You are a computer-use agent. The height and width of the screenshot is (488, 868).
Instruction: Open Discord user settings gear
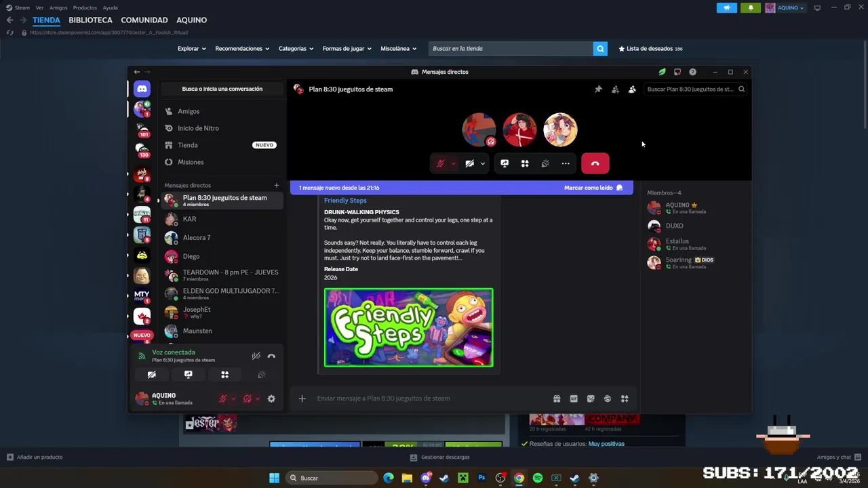click(271, 399)
